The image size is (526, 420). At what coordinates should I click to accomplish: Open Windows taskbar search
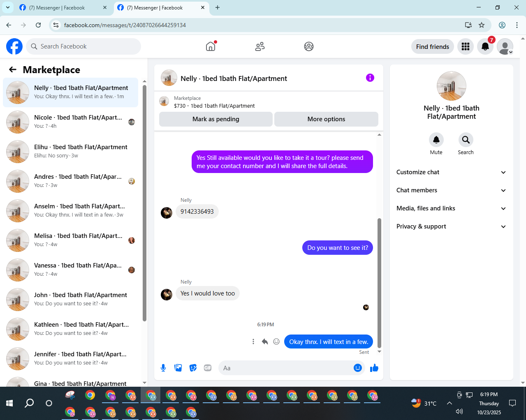point(29,403)
